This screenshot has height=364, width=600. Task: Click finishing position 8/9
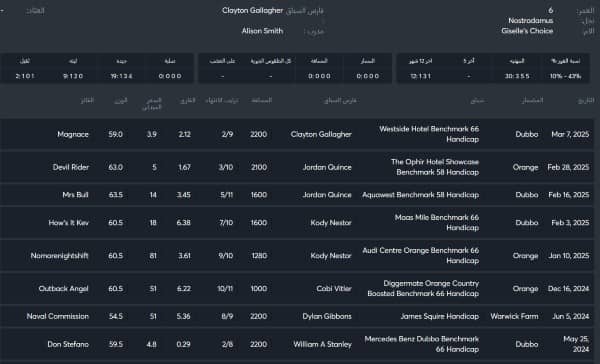(227, 317)
